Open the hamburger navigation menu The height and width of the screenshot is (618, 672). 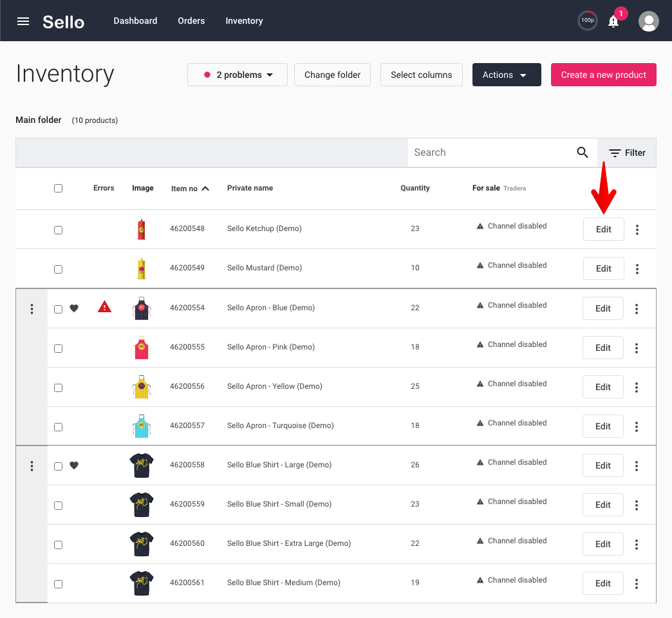click(x=23, y=21)
